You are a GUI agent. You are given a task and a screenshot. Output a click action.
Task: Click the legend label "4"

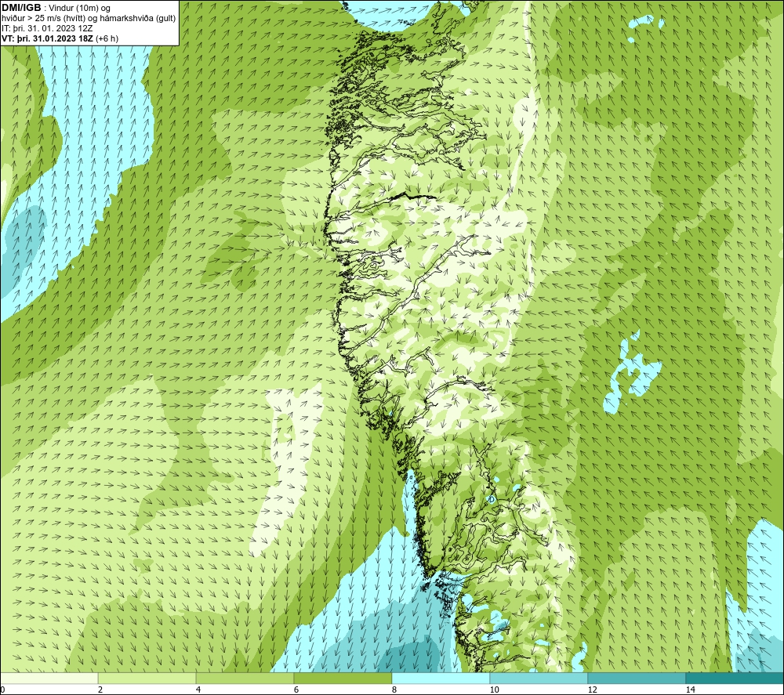[198, 690]
